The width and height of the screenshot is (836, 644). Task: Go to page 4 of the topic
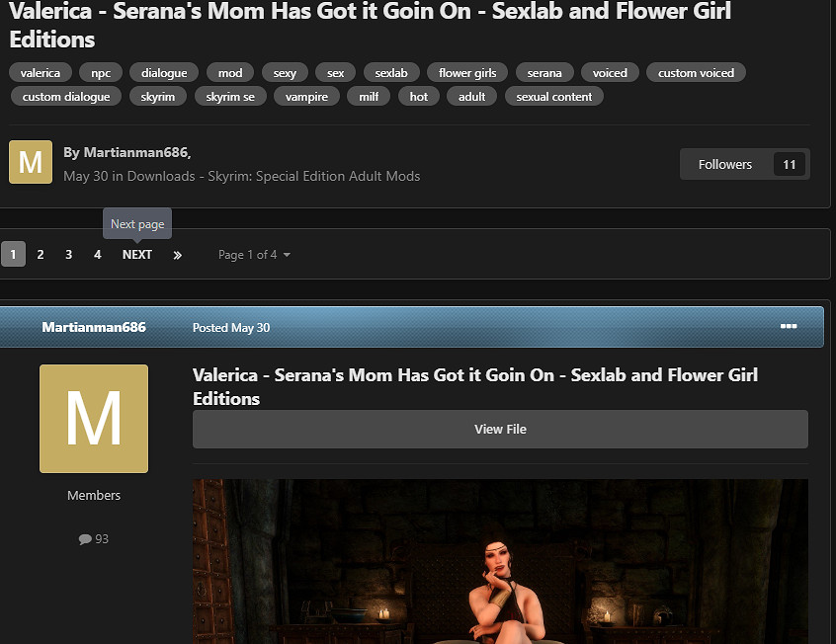coord(97,255)
